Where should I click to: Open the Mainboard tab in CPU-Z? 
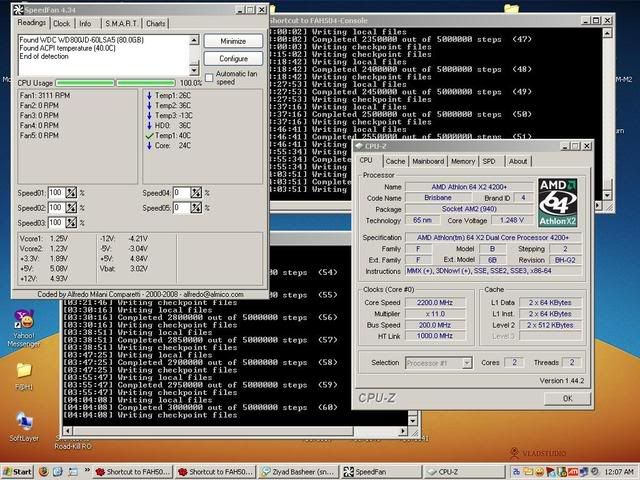tap(428, 161)
